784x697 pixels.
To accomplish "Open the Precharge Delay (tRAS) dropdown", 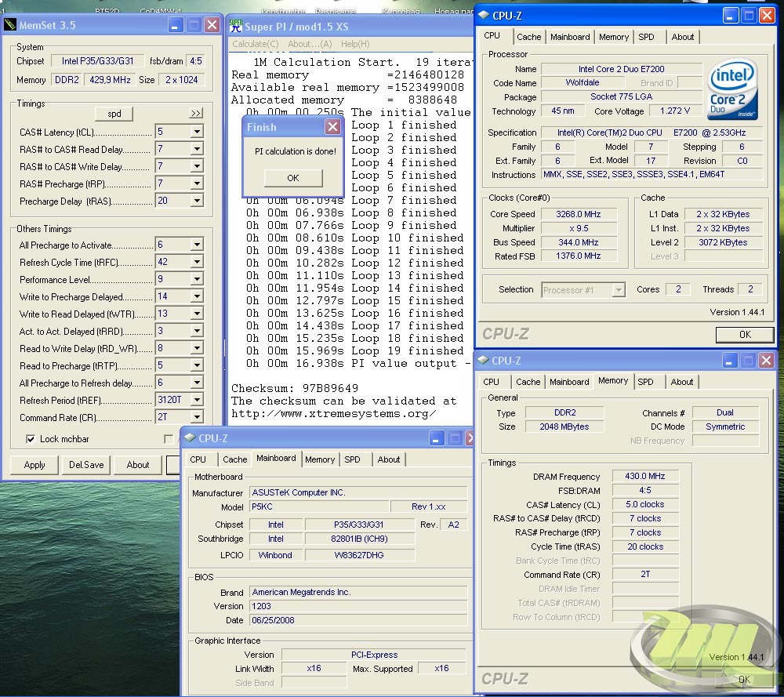I will [197, 201].
